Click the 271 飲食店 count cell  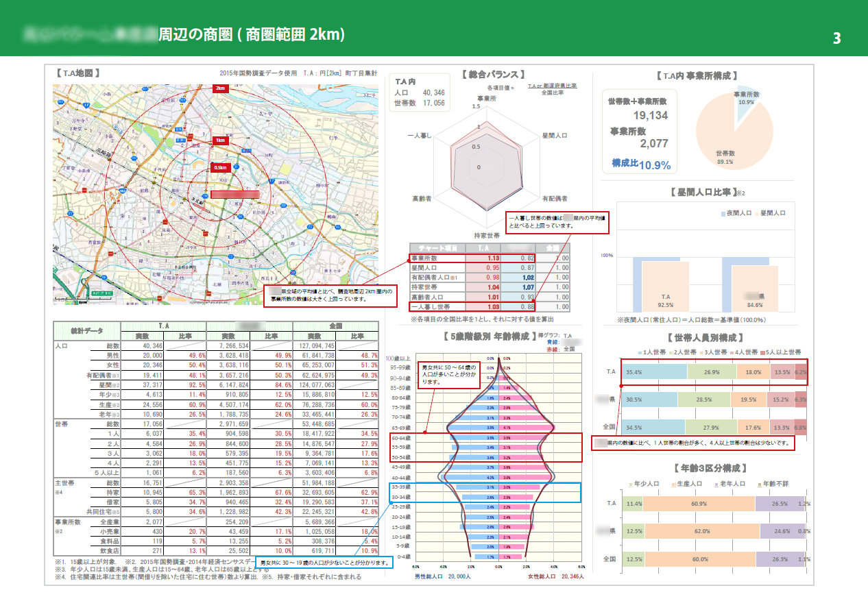143,550
